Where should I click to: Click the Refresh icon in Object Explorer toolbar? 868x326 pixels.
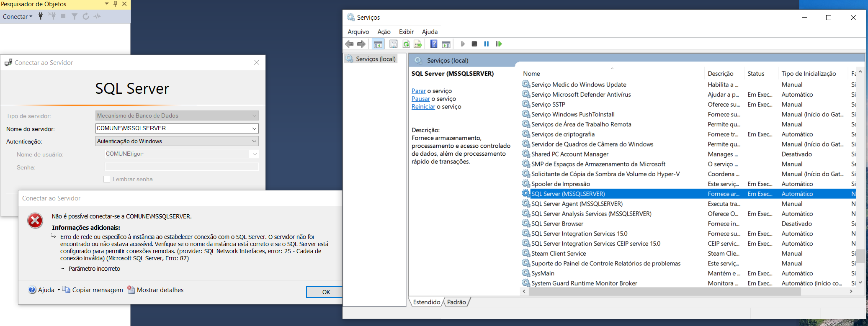86,16
